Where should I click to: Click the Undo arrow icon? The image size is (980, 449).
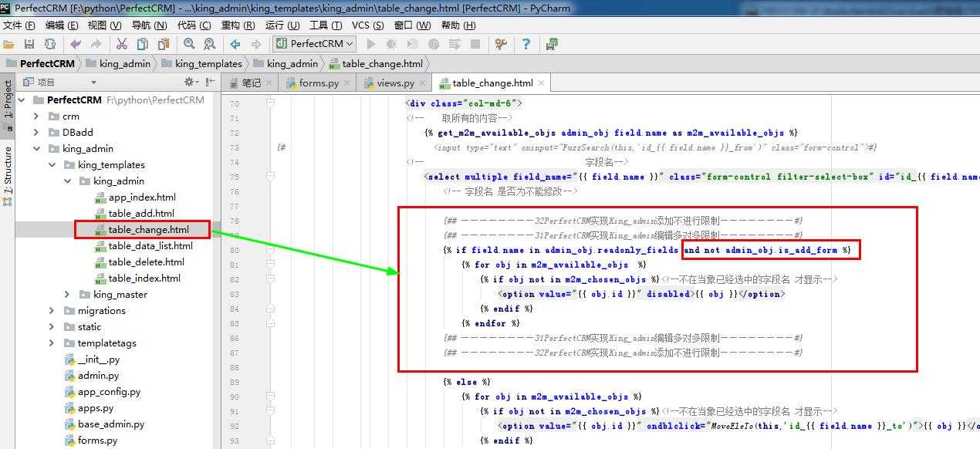pyautogui.click(x=76, y=44)
